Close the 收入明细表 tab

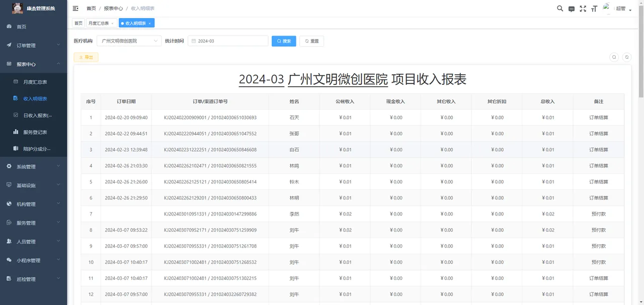coord(149,24)
